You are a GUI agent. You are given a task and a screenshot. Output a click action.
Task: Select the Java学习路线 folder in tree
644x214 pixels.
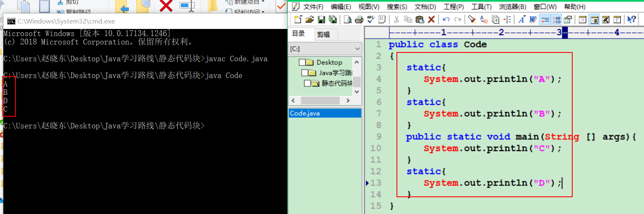click(336, 73)
